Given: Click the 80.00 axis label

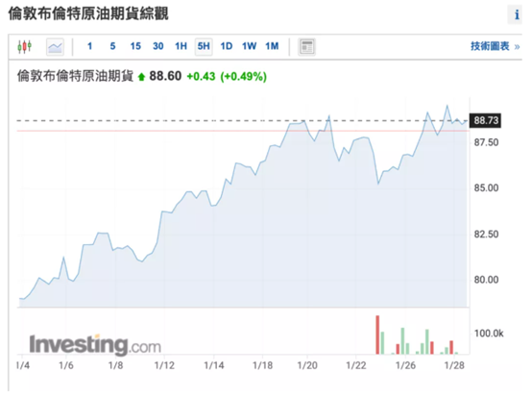Looking at the screenshot, I should click(486, 280).
